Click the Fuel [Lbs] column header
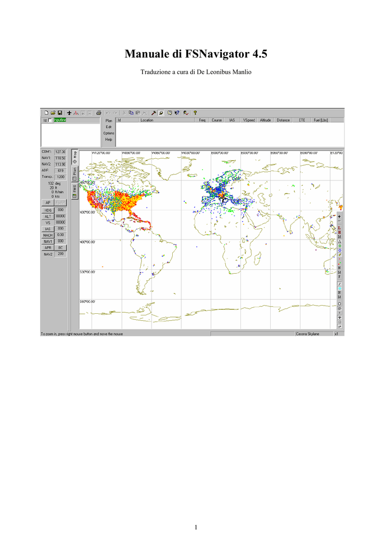 [x=321, y=120]
